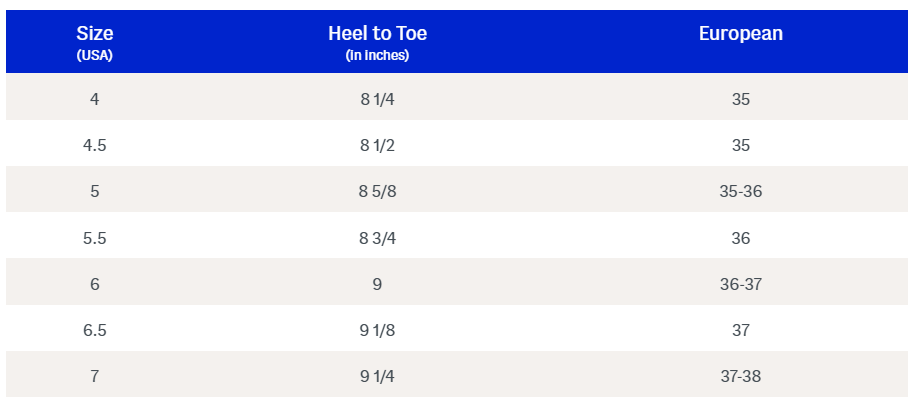908x403 pixels.
Task: Click European size 37 in the 6.5 row
Action: click(x=740, y=330)
